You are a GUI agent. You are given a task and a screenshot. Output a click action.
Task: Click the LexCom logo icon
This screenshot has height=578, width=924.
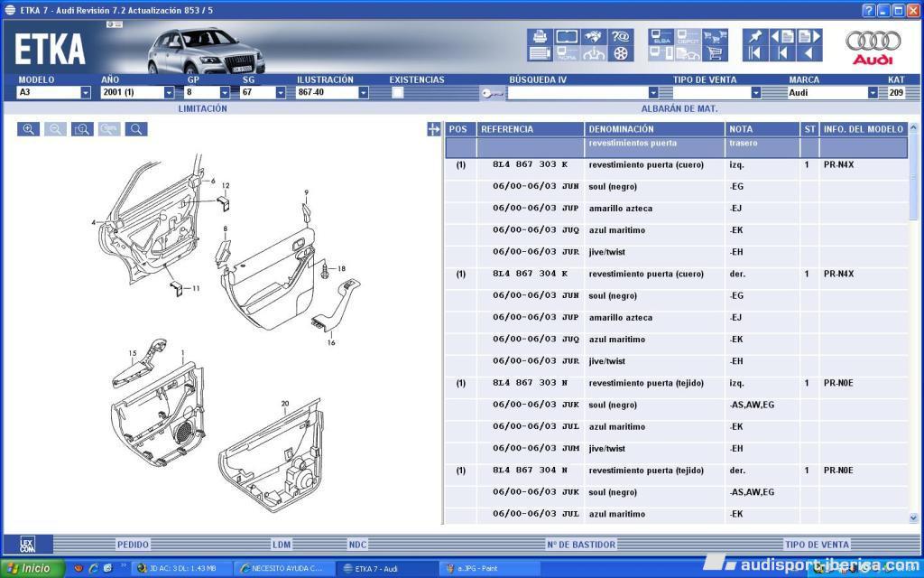click(x=28, y=544)
